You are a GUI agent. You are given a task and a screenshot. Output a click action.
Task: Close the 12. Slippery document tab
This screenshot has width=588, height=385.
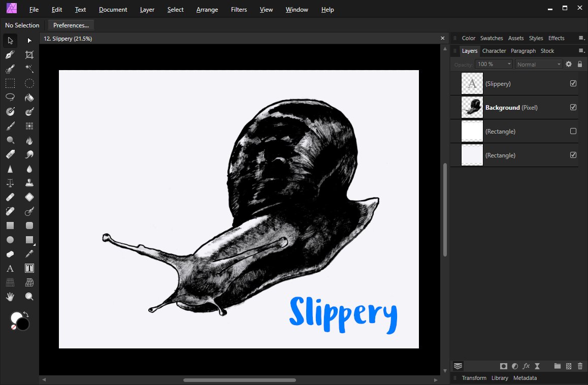click(442, 38)
